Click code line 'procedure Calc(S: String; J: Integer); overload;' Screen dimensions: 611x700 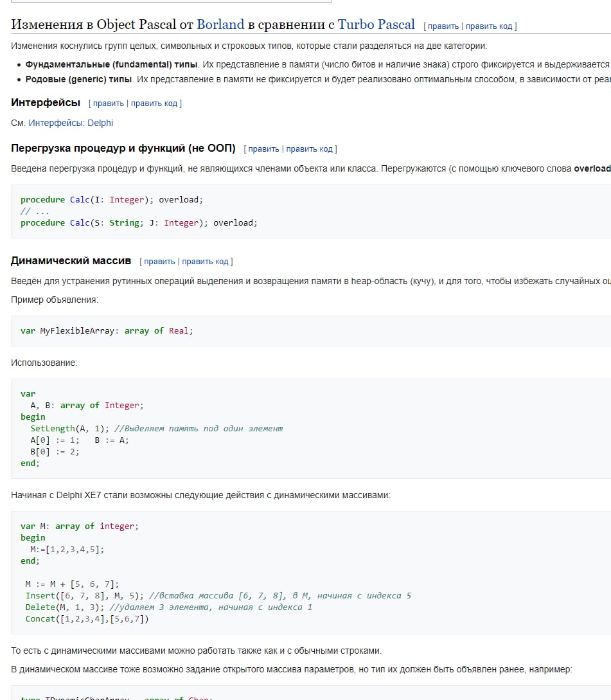[x=139, y=223]
